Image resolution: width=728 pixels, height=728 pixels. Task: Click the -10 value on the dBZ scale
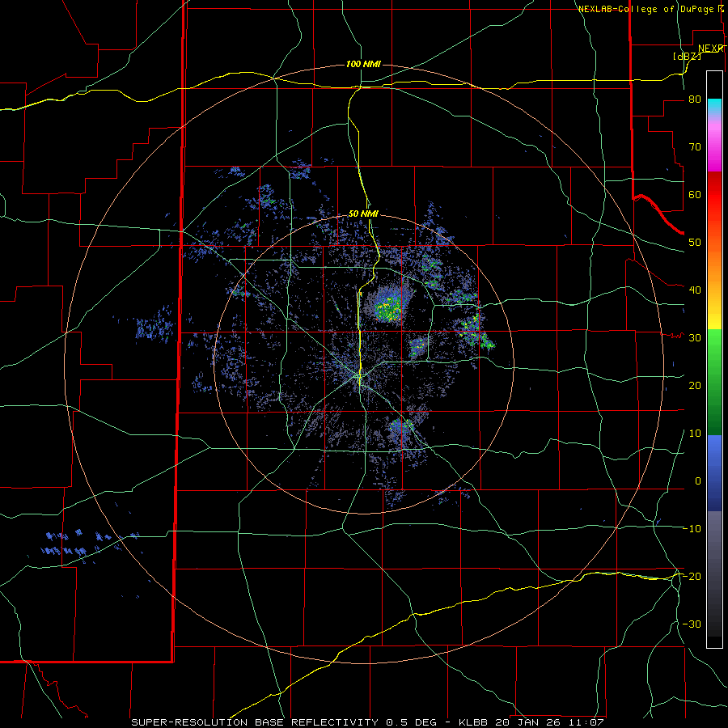coord(692,529)
